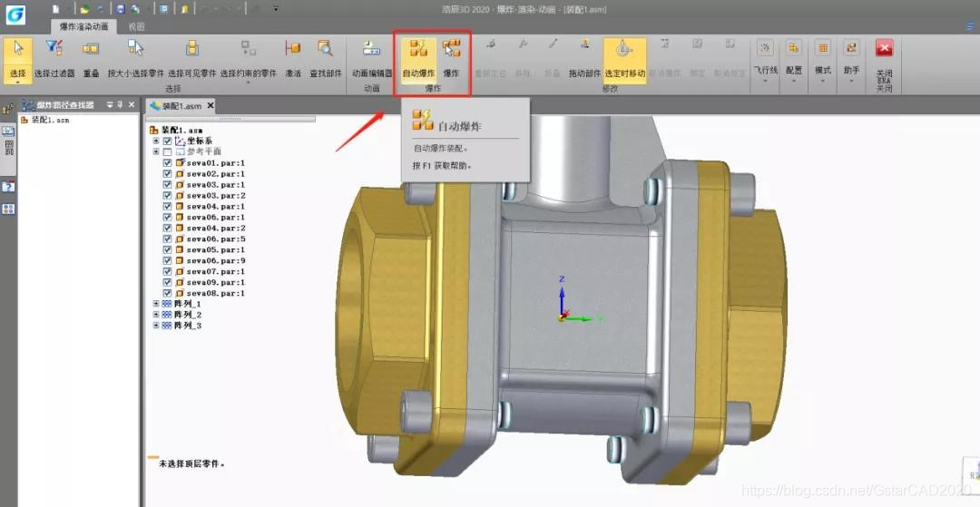Click the new document icon
980x507 pixels.
56,9
